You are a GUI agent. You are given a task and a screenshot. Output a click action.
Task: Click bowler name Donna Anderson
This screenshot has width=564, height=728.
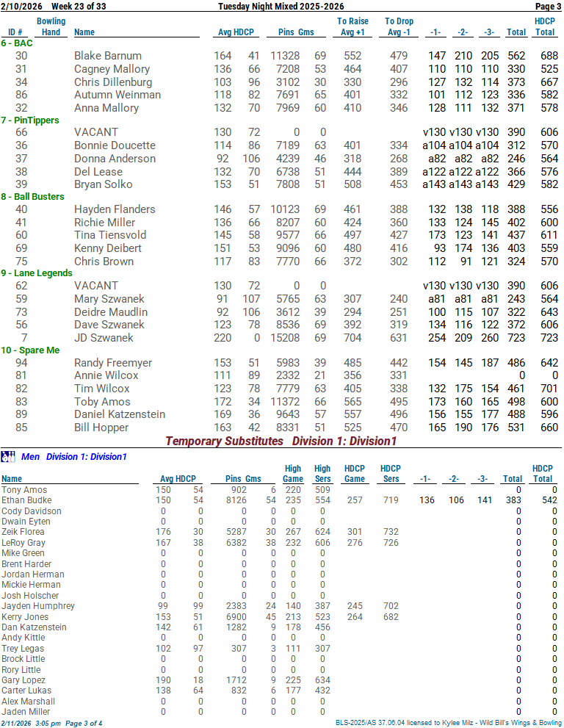tap(115, 159)
